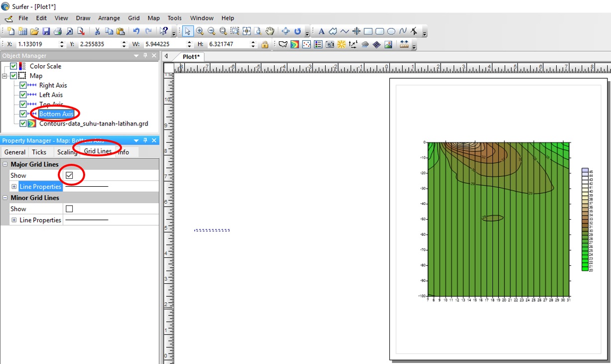Create a new plot document

pyautogui.click(x=10, y=31)
